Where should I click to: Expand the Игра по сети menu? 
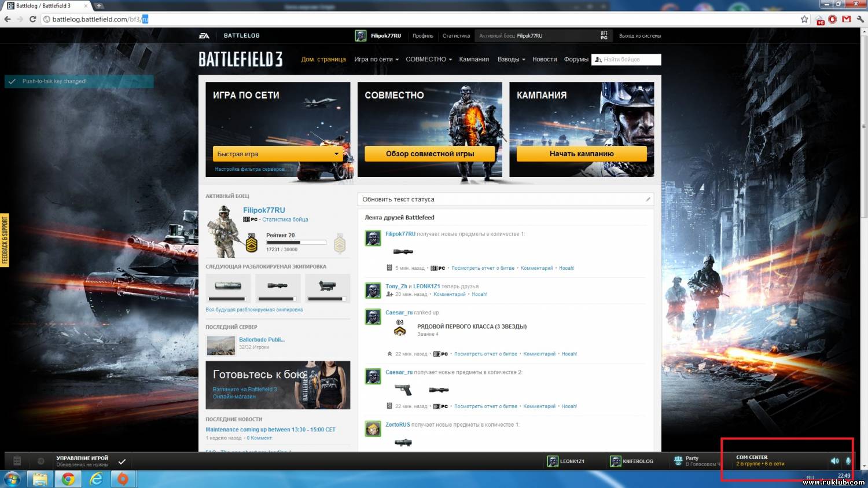click(376, 59)
